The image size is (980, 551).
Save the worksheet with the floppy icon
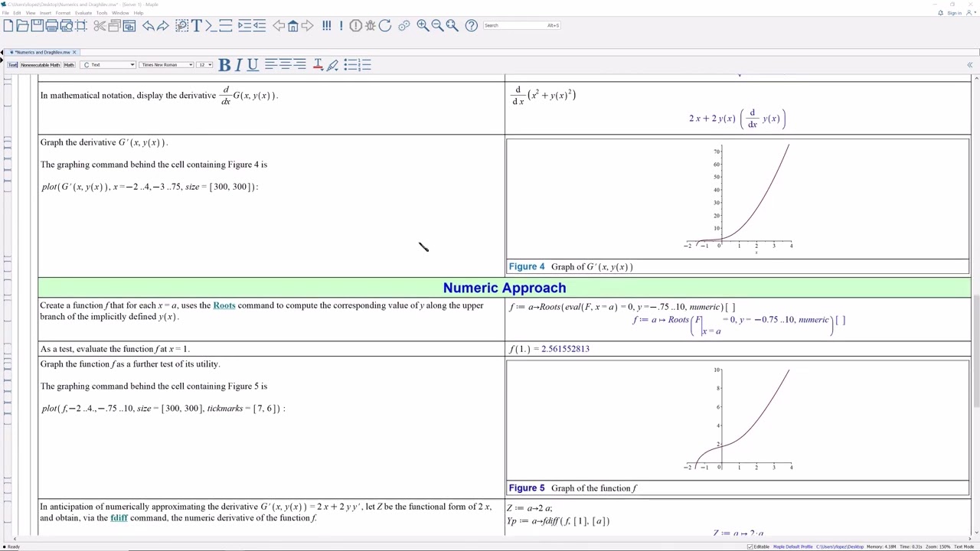pos(37,26)
